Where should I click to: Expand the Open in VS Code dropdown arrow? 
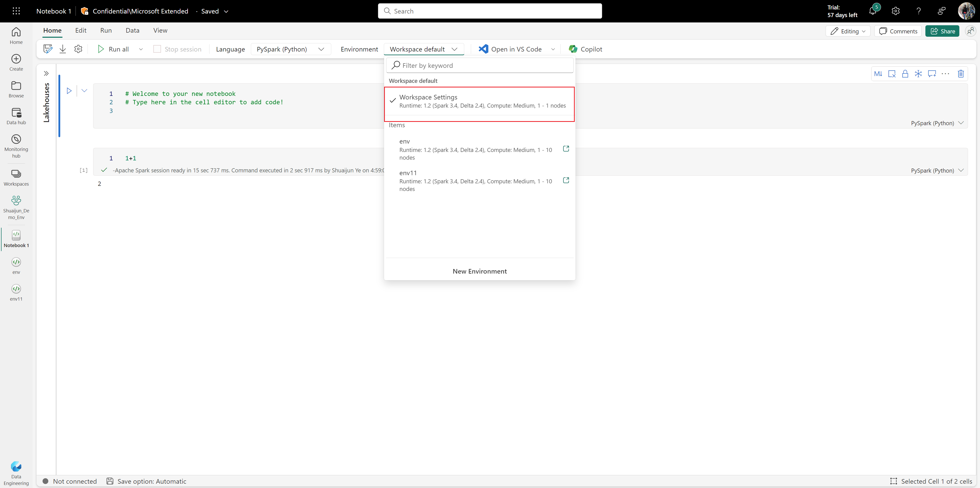[x=553, y=49]
